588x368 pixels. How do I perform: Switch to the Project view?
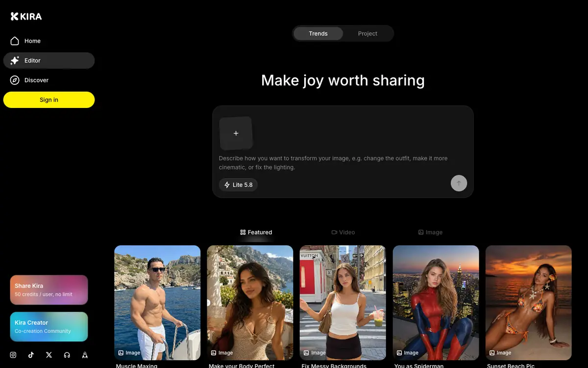coord(367,33)
